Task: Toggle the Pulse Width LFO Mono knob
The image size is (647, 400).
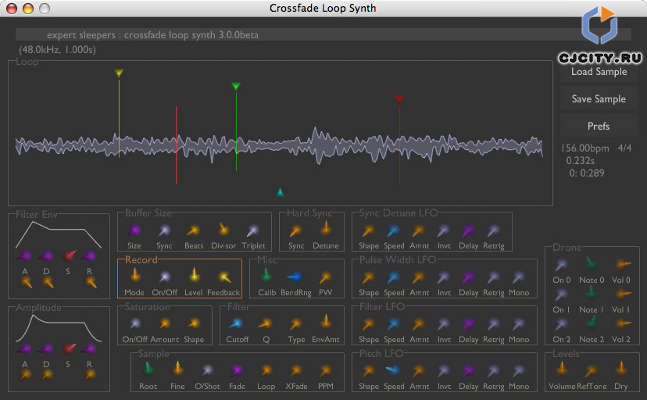Action: coord(518,278)
